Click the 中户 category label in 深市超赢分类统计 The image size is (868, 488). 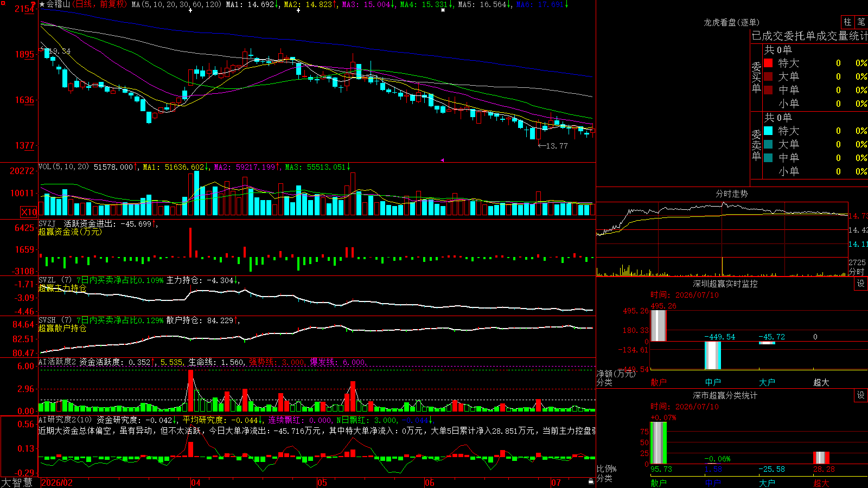point(713,483)
